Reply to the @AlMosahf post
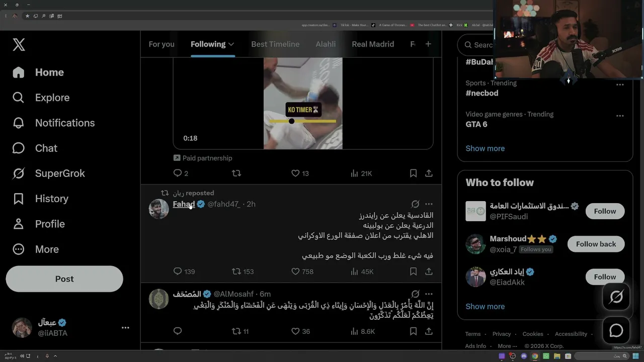 (177, 331)
